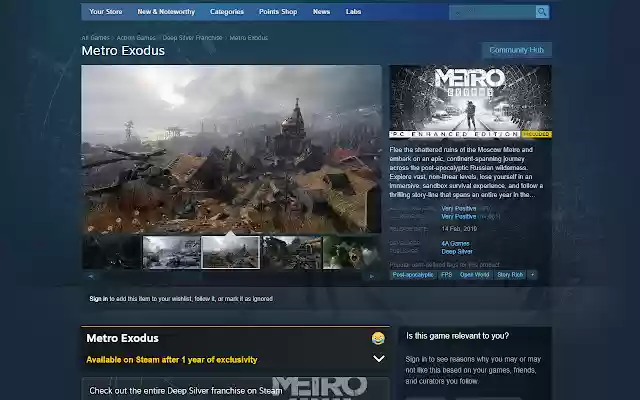Screen dimensions: 640x400
Task: Click release date '14 Feb, 2019'
Action: point(459,229)
